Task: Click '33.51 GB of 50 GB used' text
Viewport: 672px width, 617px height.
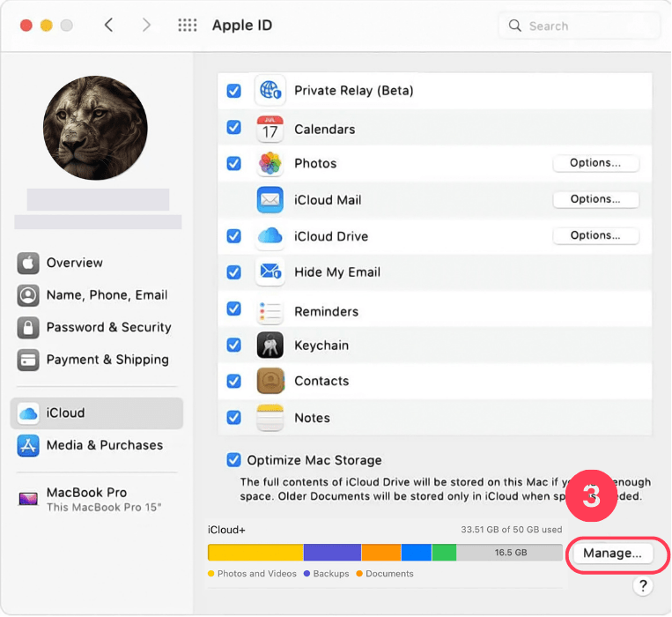Action: (x=512, y=530)
